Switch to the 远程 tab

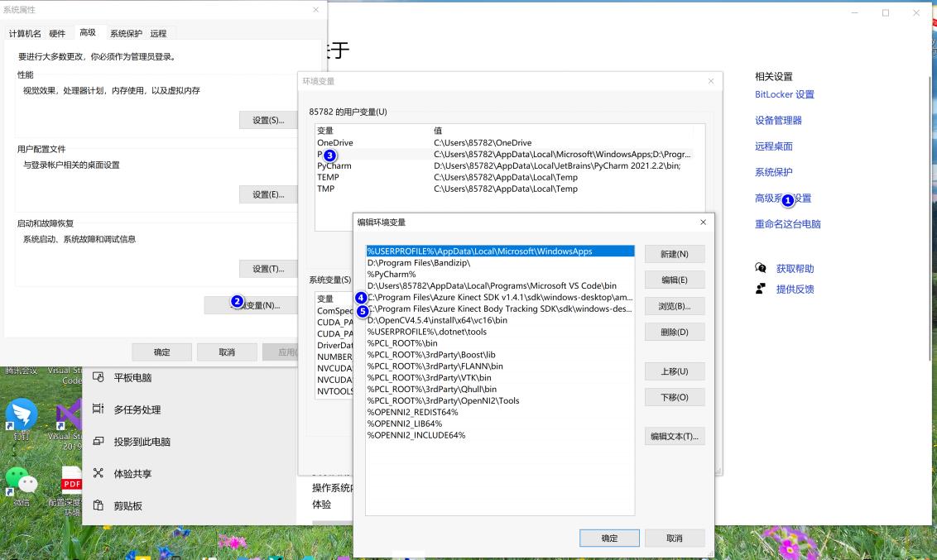158,33
